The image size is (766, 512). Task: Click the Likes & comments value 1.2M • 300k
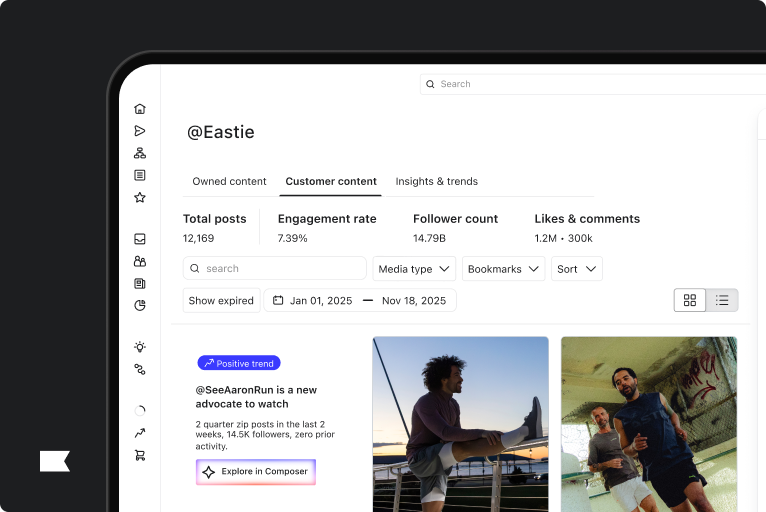(563, 238)
